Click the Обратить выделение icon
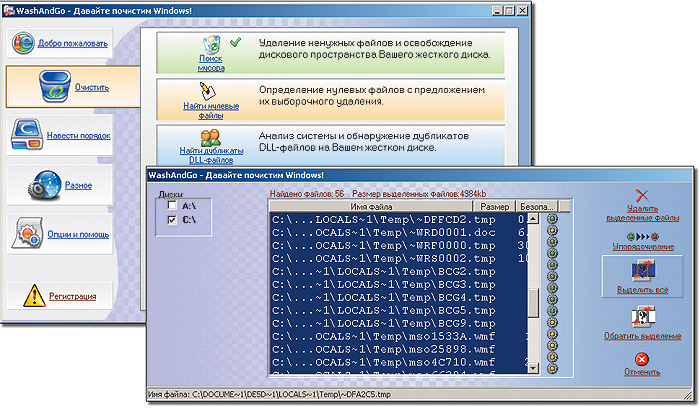The width and height of the screenshot is (700, 408). [x=643, y=318]
